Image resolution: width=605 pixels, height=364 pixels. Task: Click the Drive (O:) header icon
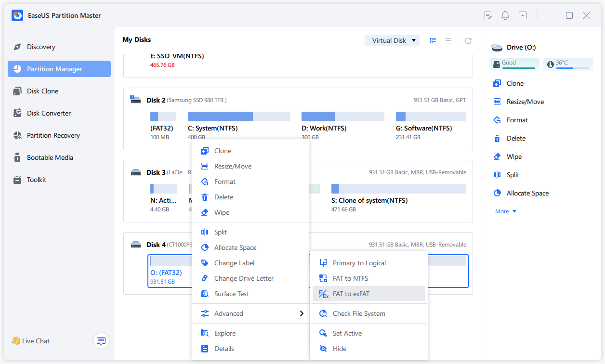coord(497,48)
